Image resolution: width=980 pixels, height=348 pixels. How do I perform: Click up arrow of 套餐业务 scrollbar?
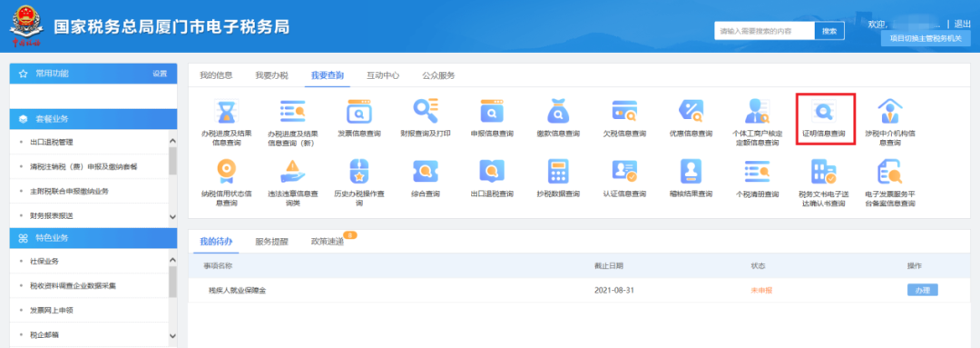click(x=173, y=142)
